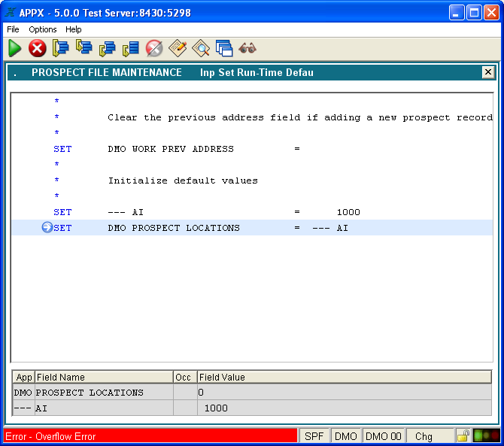Click the SPF indicator in status bar
This screenshot has width=504, height=446.
click(x=314, y=436)
